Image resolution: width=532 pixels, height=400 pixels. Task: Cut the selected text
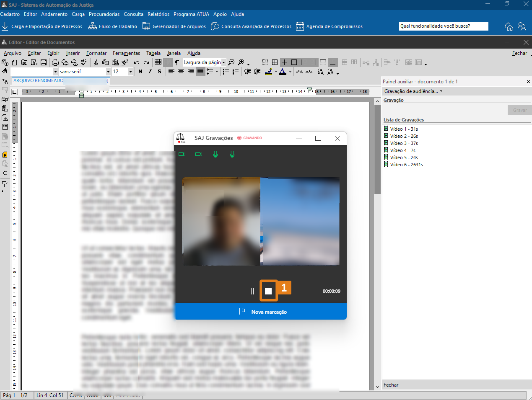pos(96,62)
